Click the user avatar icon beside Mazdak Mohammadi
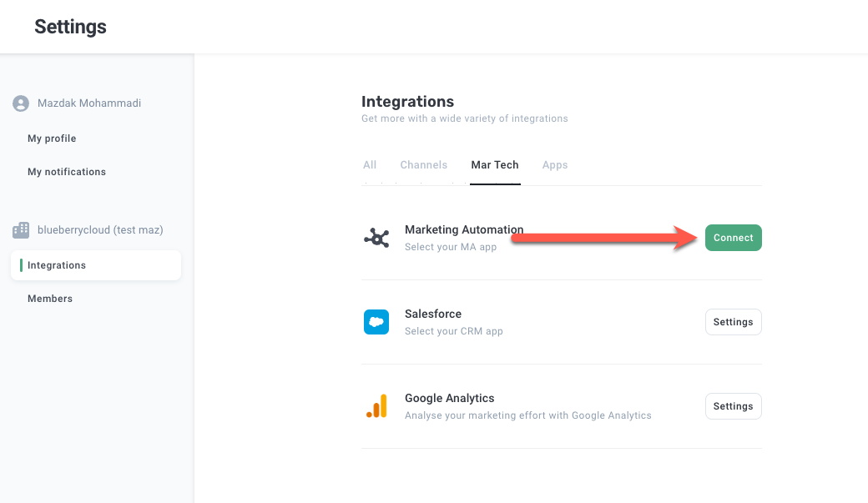The image size is (868, 503). 21,103
